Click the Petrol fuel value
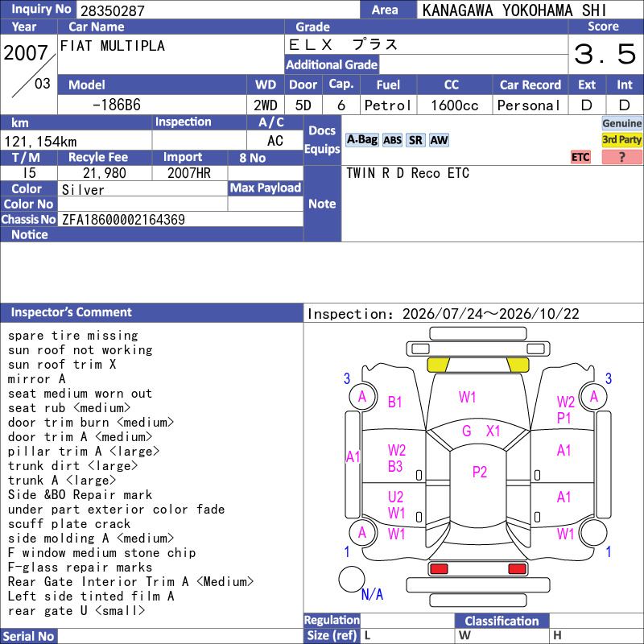The width and height of the screenshot is (644, 644). click(387, 105)
